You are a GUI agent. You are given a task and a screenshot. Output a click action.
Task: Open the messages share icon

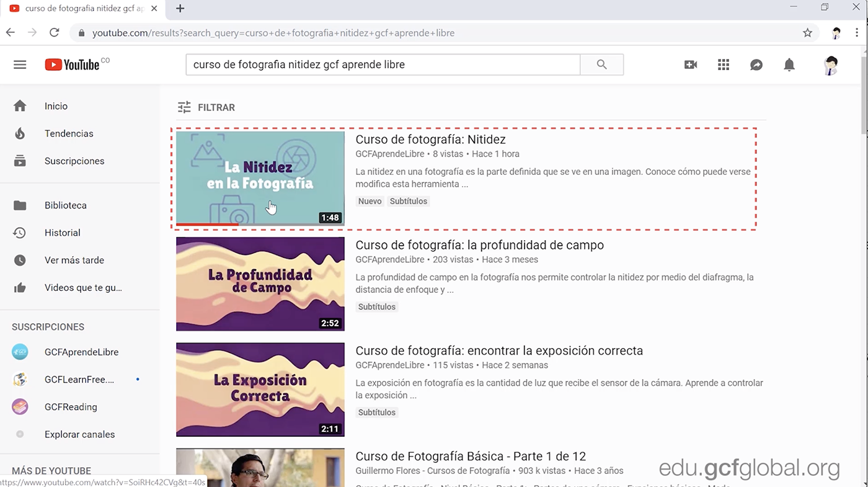756,65
